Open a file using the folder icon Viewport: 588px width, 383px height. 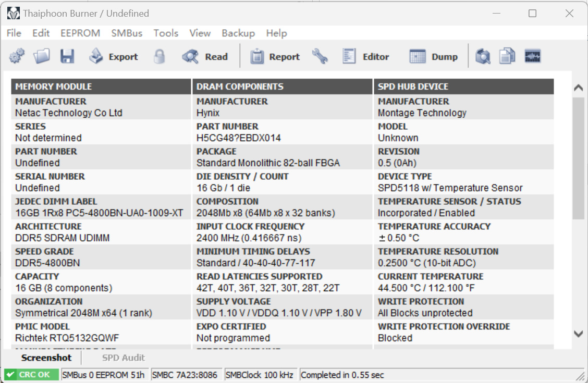click(42, 57)
